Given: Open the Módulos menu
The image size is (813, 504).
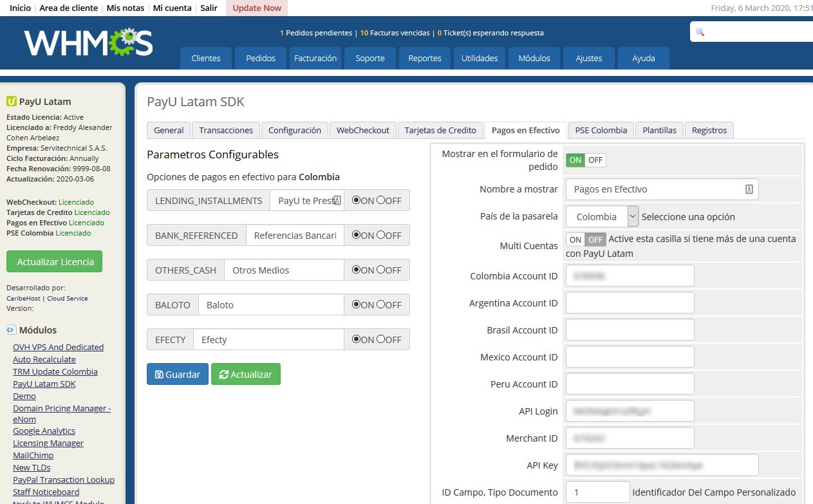Looking at the screenshot, I should click(534, 58).
